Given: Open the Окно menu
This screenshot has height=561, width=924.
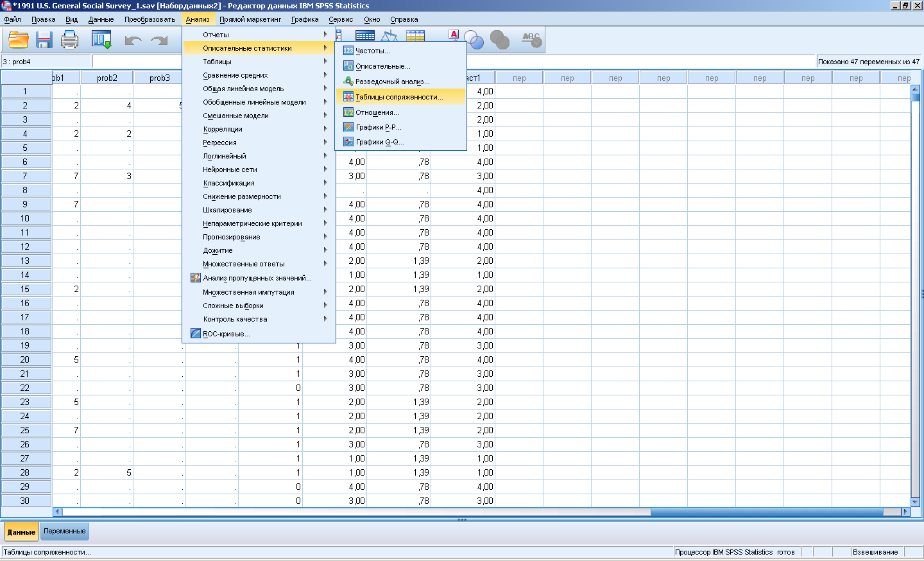Looking at the screenshot, I should coord(372,19).
